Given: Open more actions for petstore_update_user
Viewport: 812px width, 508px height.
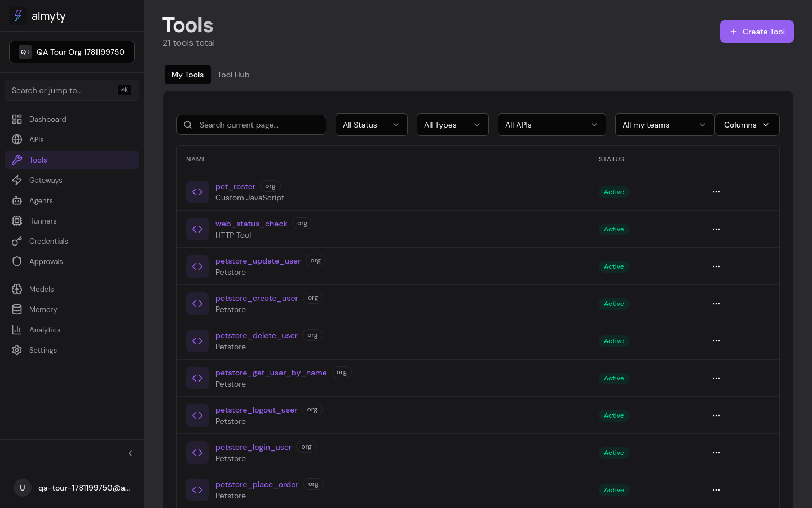Looking at the screenshot, I should point(716,266).
